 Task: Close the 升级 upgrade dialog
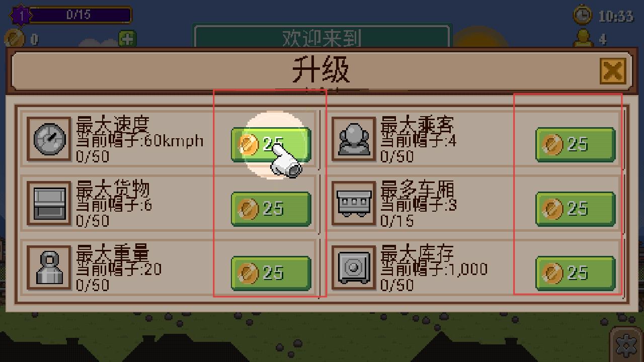click(612, 71)
